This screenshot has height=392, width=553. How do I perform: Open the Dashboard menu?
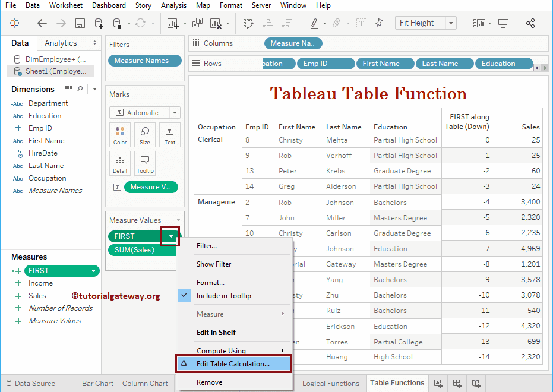tap(108, 5)
